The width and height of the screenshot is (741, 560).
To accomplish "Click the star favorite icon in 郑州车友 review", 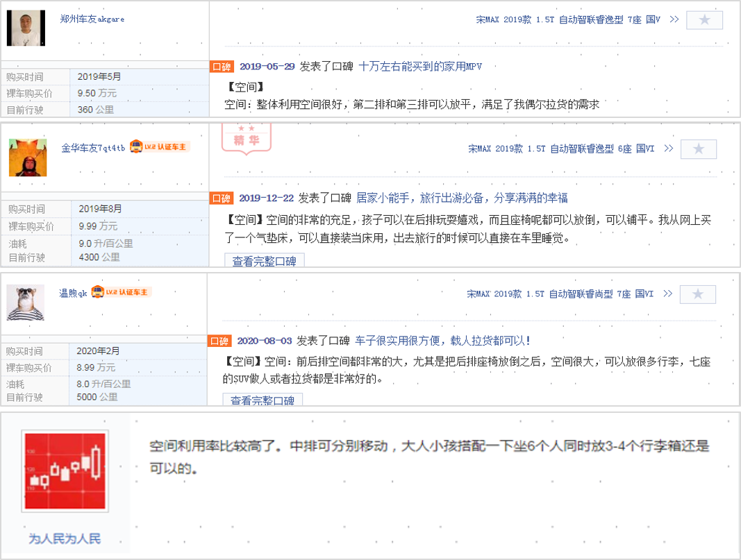I will click(x=704, y=20).
